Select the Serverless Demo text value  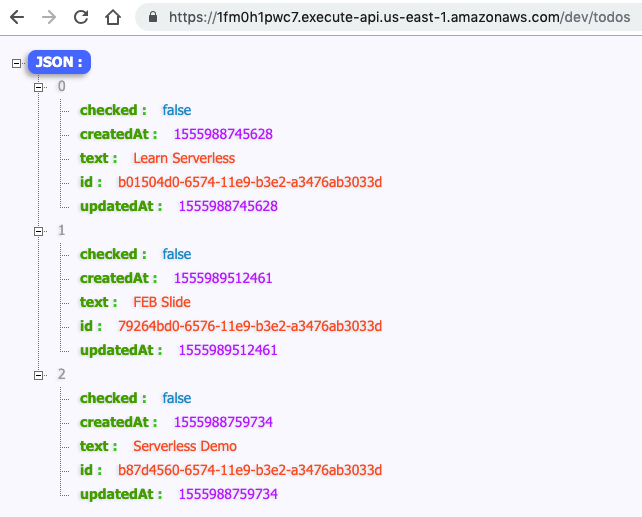click(x=185, y=446)
